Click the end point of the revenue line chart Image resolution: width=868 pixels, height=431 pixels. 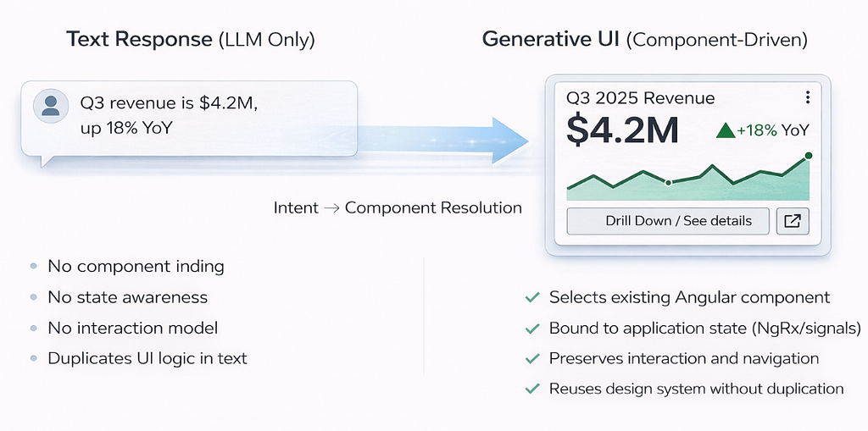pyautogui.click(x=808, y=156)
